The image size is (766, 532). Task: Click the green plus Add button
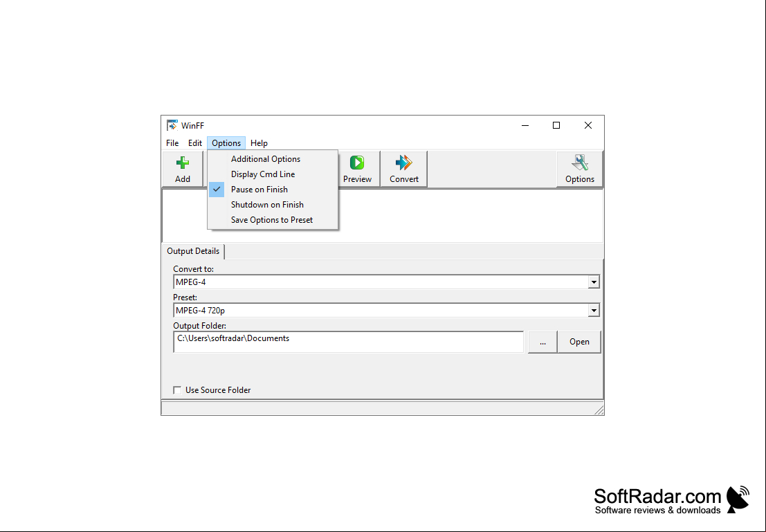point(183,169)
